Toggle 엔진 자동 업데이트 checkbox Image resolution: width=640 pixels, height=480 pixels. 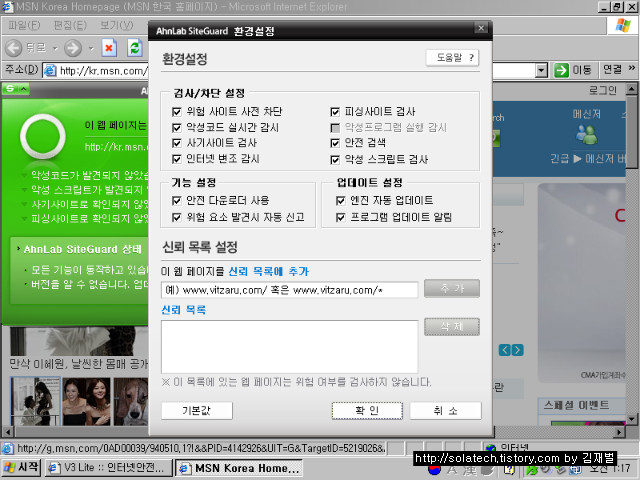pos(340,200)
